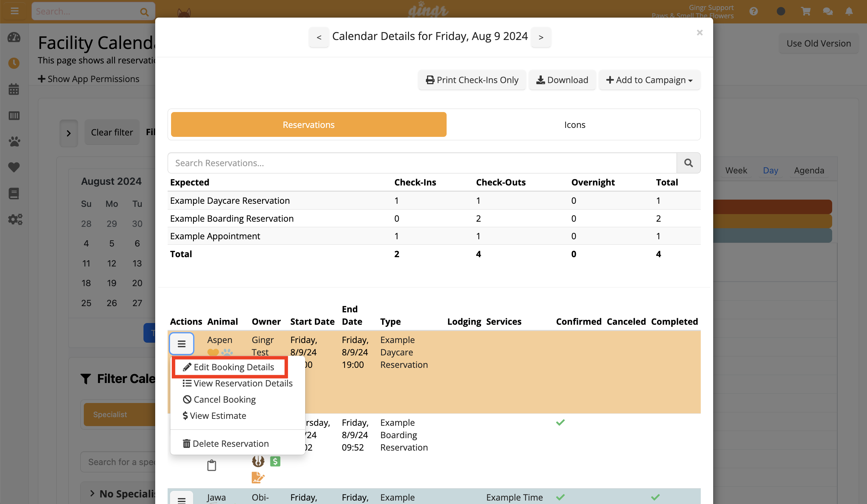Switch to the Icons tab in the dialog
This screenshot has width=867, height=504.
point(575,124)
